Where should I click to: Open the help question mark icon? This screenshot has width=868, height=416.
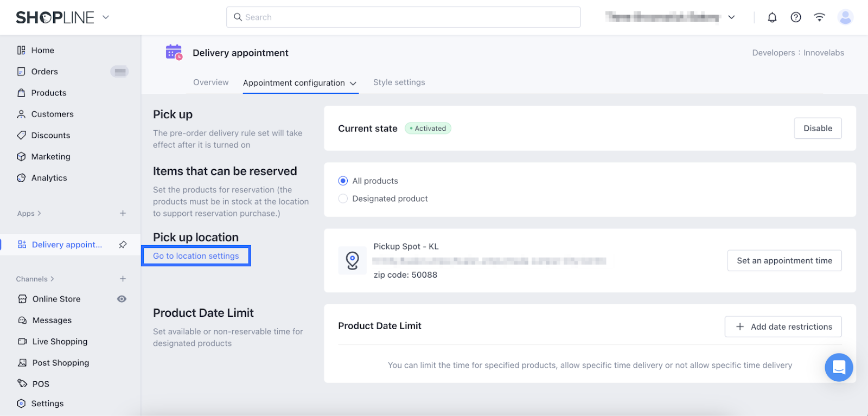796,17
